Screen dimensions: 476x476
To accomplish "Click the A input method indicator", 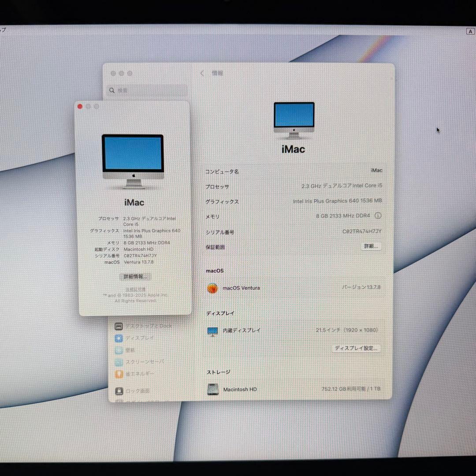I will coord(470,31).
